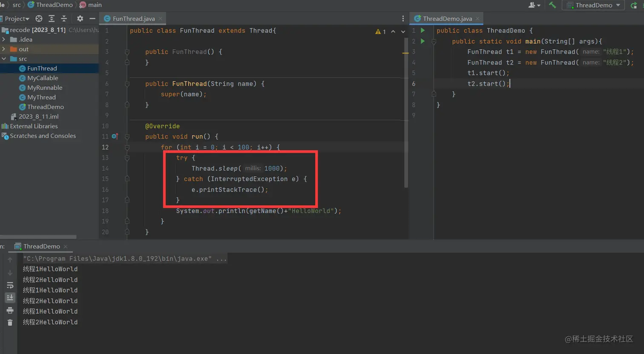Fold the for loop at line 12

pyautogui.click(x=127, y=147)
